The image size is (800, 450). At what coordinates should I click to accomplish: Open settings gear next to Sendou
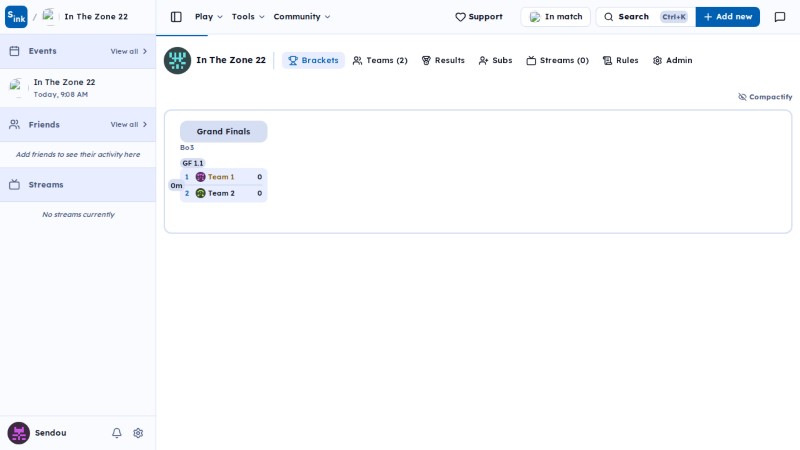138,433
